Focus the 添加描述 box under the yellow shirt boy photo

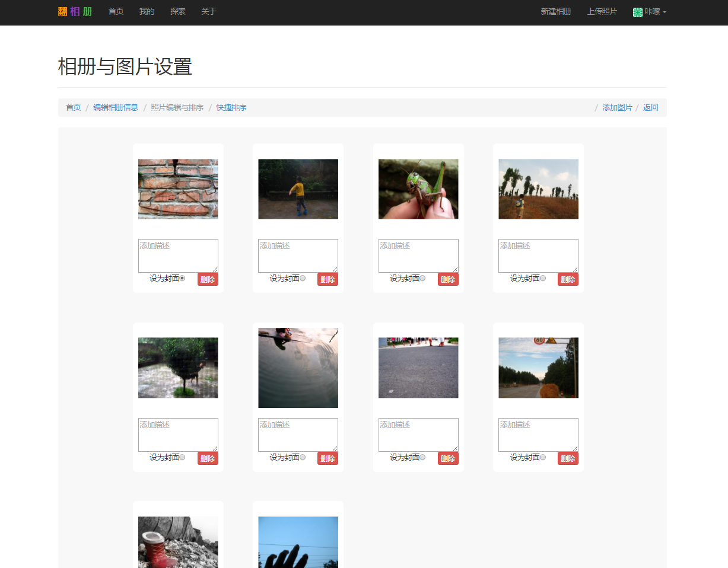click(x=298, y=256)
